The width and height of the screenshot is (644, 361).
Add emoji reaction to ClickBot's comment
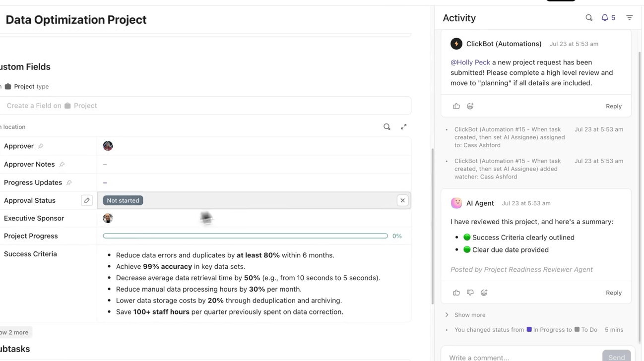point(470,106)
